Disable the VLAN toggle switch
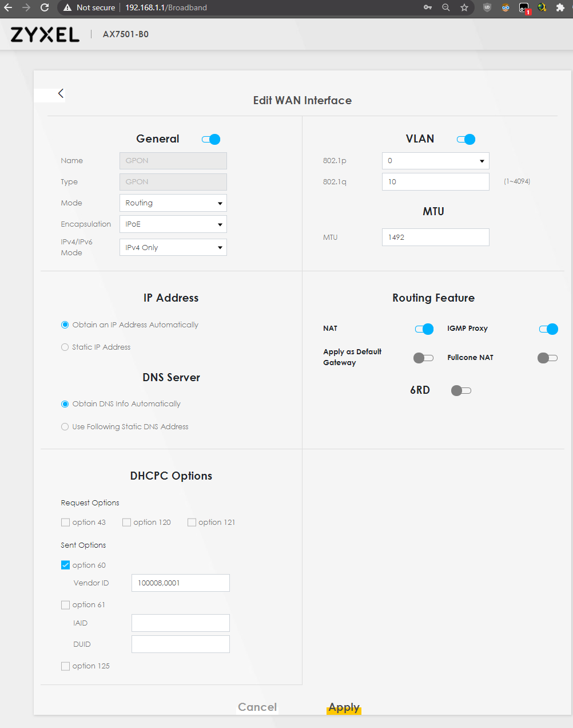The height and width of the screenshot is (728, 573). click(x=466, y=139)
